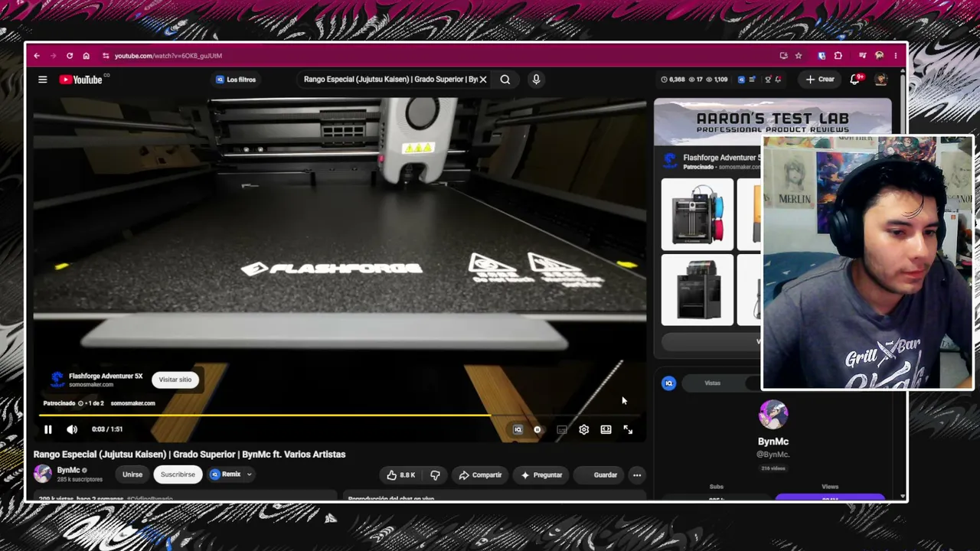
Task: Open the BynMc avatar in sidebar panel
Action: 773,416
